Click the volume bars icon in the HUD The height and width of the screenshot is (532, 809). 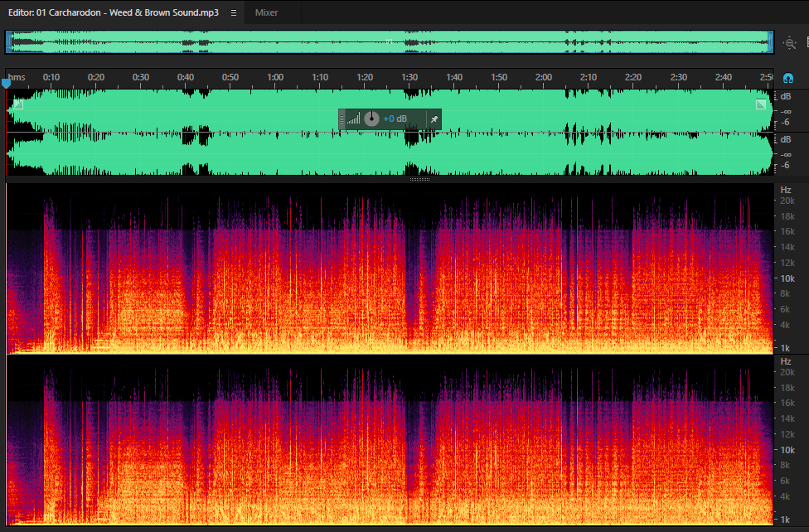point(353,119)
